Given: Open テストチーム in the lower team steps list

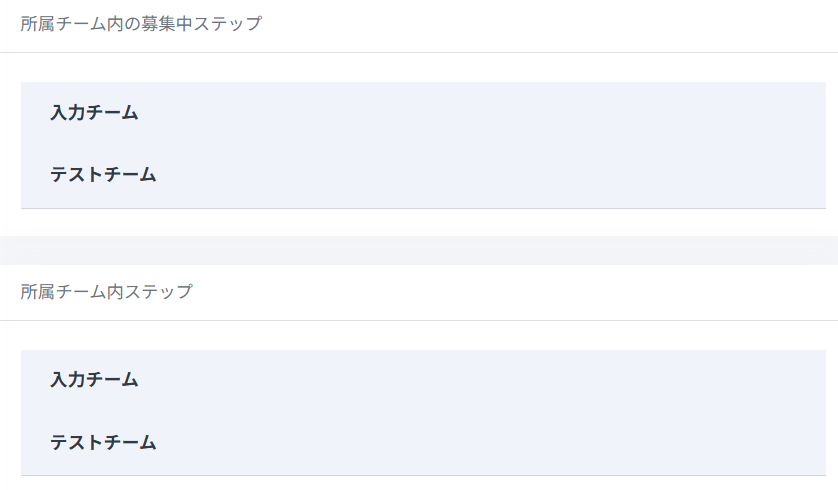Looking at the screenshot, I should click(x=104, y=442).
